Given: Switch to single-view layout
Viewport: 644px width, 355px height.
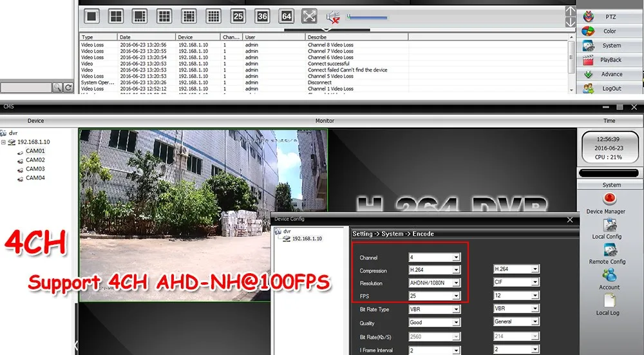Looking at the screenshot, I should click(x=91, y=17).
